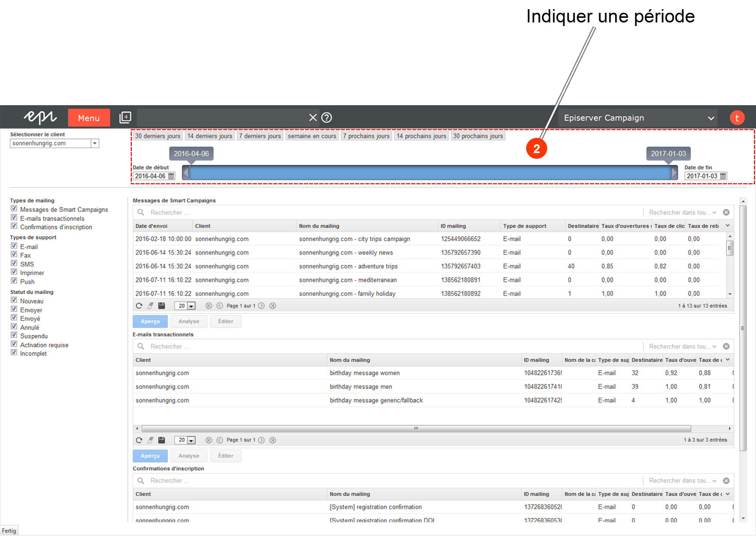Click the save icon under Smart Campaigns table
Image resolution: width=756 pixels, height=536 pixels.
click(161, 306)
